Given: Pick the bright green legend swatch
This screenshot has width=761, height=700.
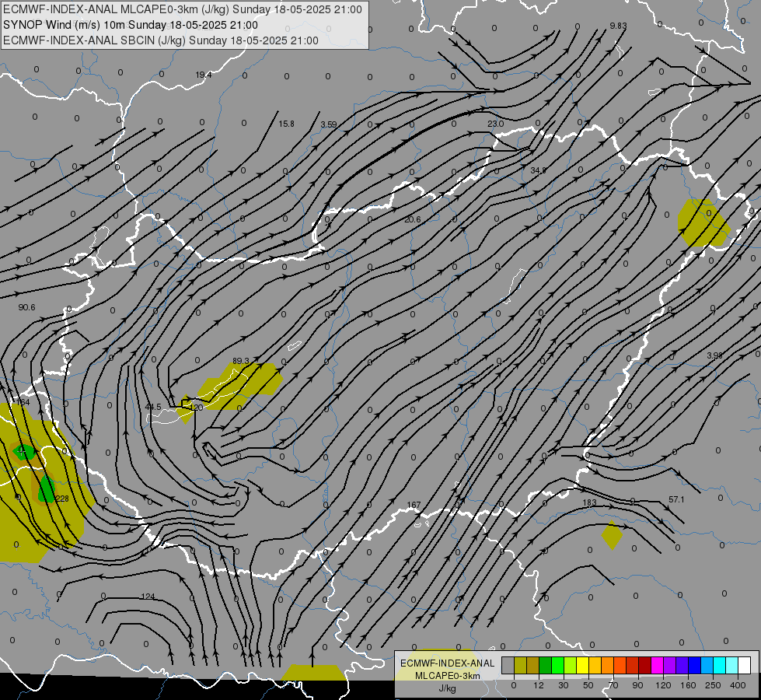Looking at the screenshot, I should [557, 665].
